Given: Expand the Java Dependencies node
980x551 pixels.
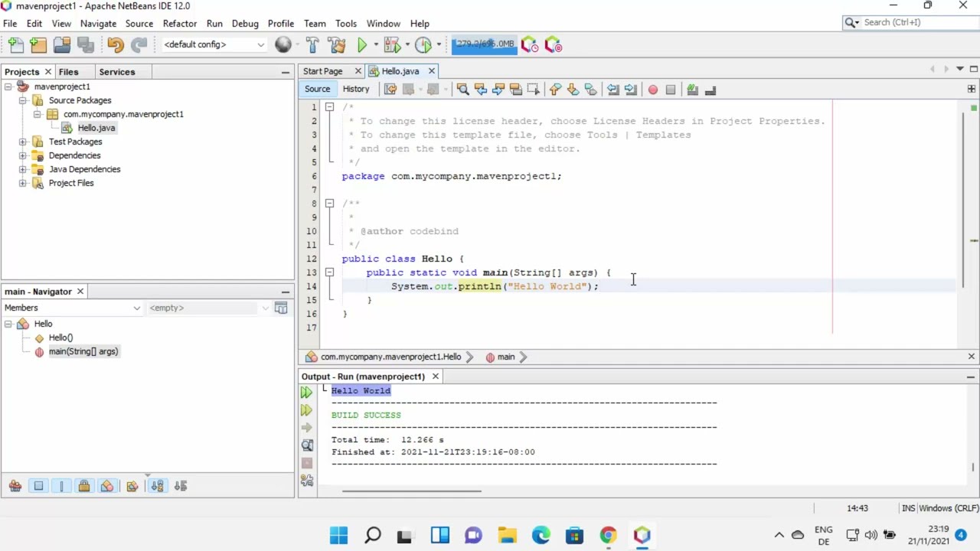Looking at the screenshot, I should click(23, 169).
